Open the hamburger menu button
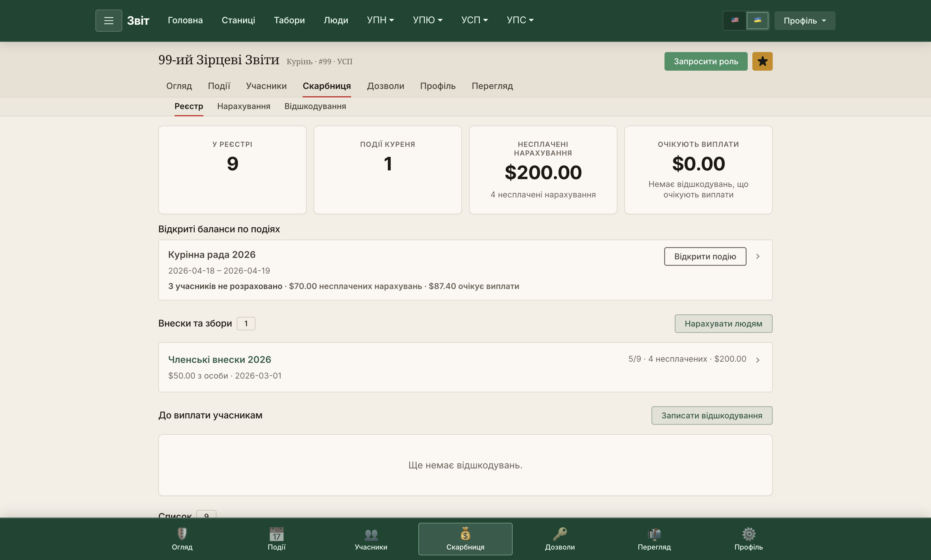931x560 pixels. 108,20
